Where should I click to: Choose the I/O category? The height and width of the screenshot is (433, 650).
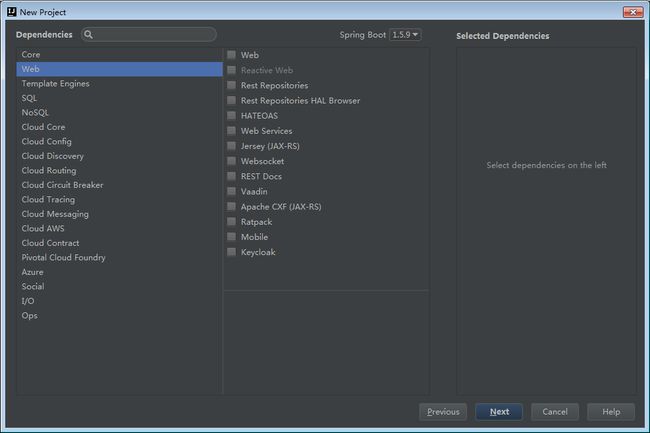[119, 301]
